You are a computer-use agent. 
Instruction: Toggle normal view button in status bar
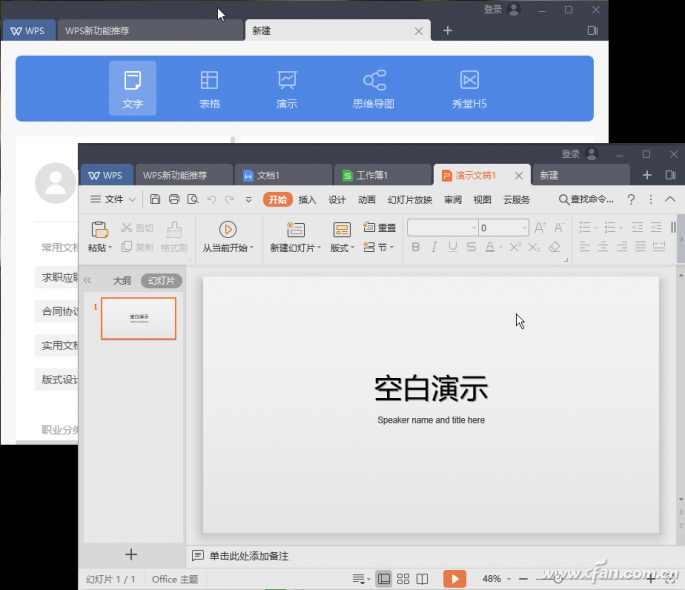coord(383,579)
